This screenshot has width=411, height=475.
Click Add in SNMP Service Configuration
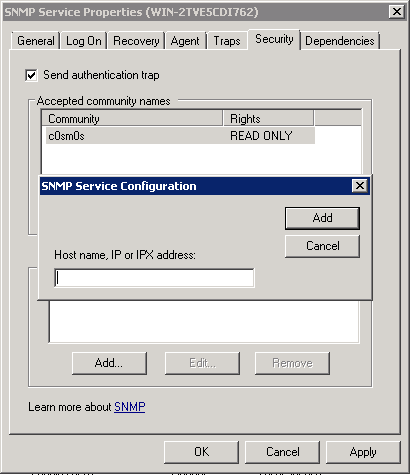coord(322,218)
